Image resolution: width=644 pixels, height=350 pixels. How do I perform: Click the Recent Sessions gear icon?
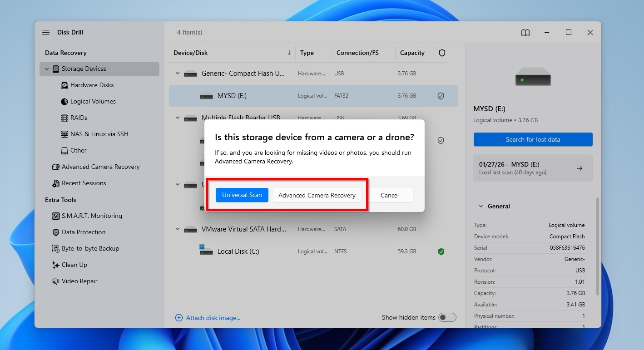56,183
